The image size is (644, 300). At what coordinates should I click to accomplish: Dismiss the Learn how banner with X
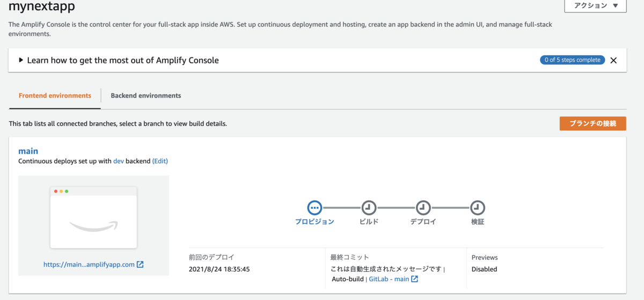(613, 60)
